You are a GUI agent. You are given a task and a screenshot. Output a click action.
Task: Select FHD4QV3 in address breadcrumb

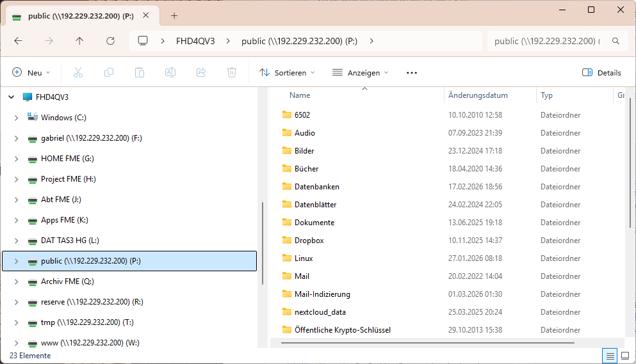[195, 41]
